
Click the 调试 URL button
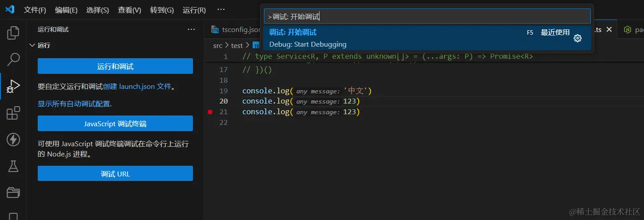point(115,173)
